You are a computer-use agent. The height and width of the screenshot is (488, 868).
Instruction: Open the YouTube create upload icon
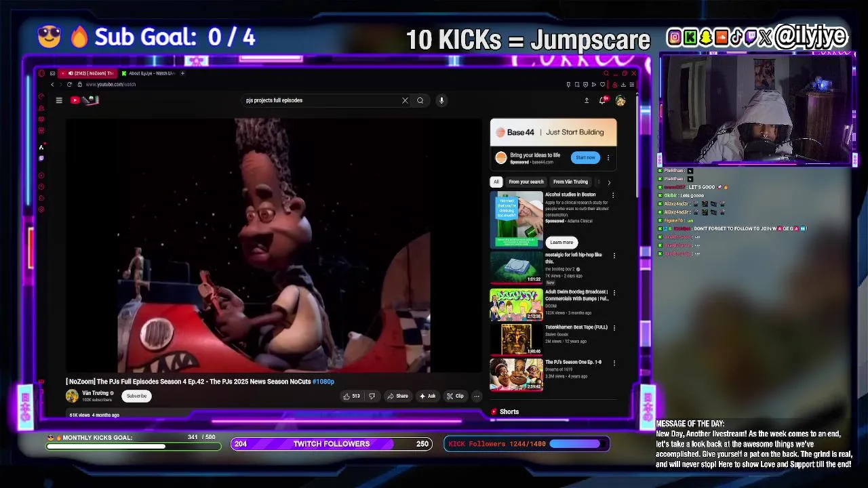click(587, 100)
